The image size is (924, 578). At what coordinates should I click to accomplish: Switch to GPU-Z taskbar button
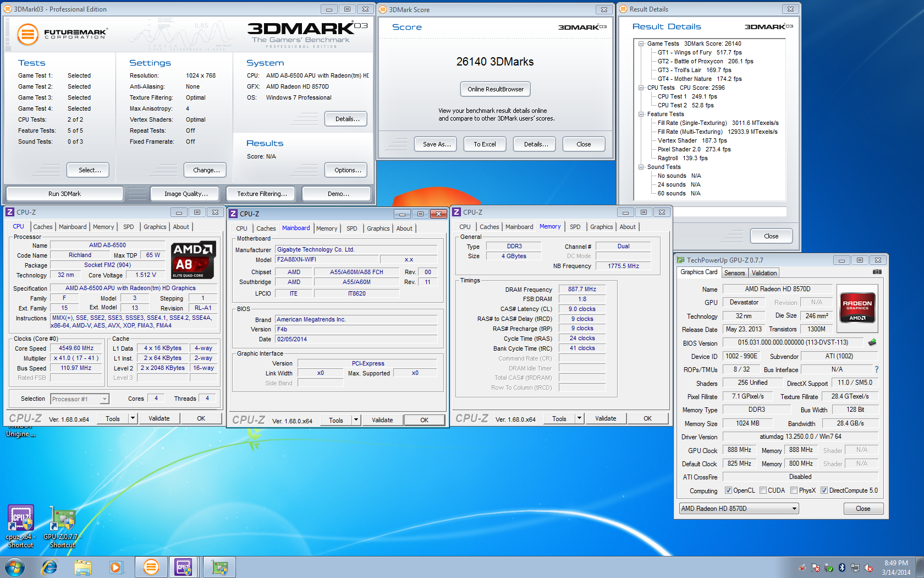point(219,567)
